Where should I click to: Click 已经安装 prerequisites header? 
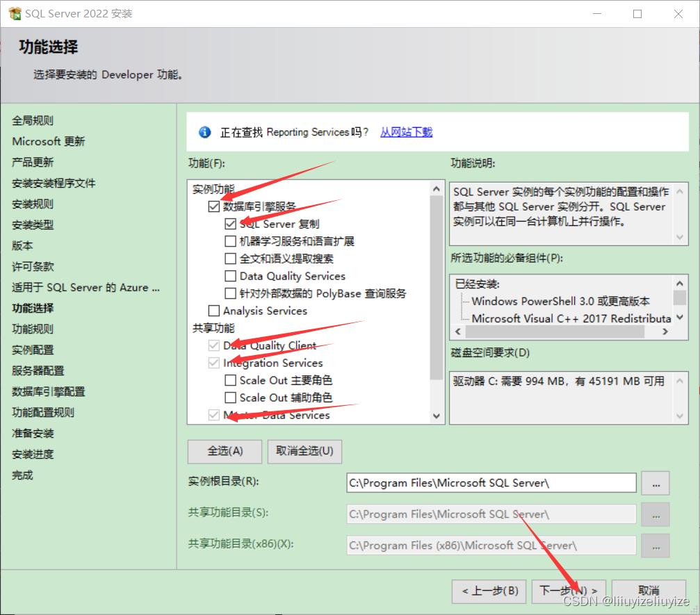[x=478, y=284]
